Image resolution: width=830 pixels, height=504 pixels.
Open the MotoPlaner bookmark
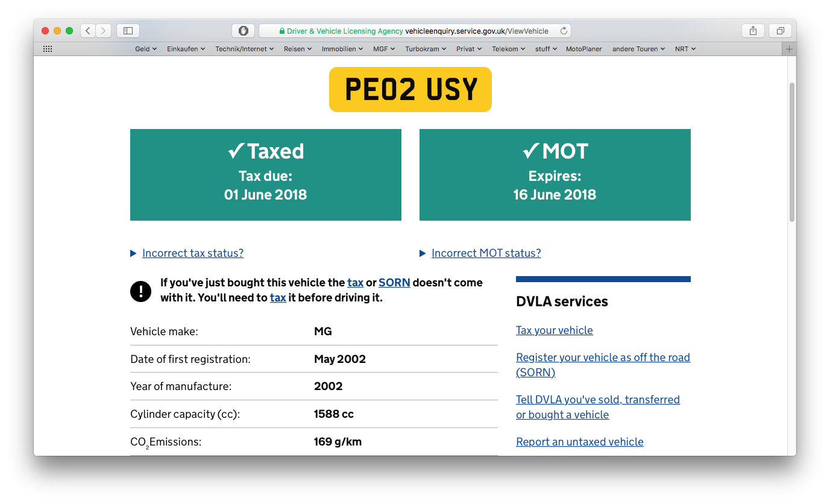click(x=583, y=49)
